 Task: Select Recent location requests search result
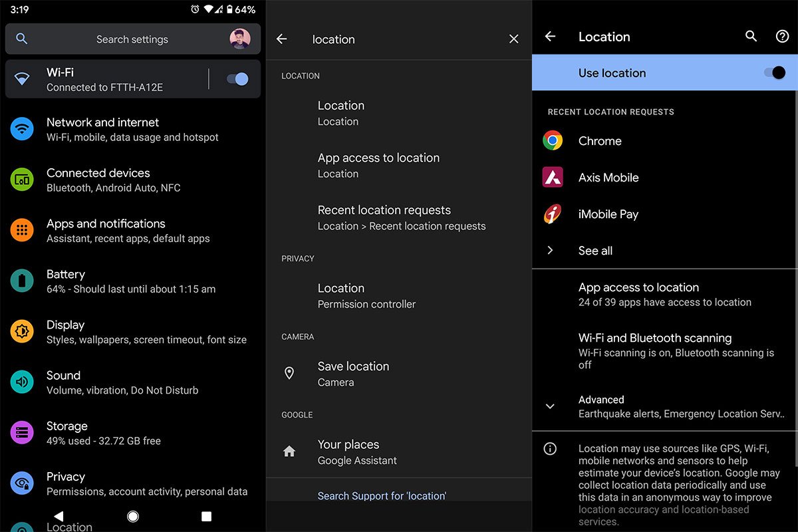[401, 217]
